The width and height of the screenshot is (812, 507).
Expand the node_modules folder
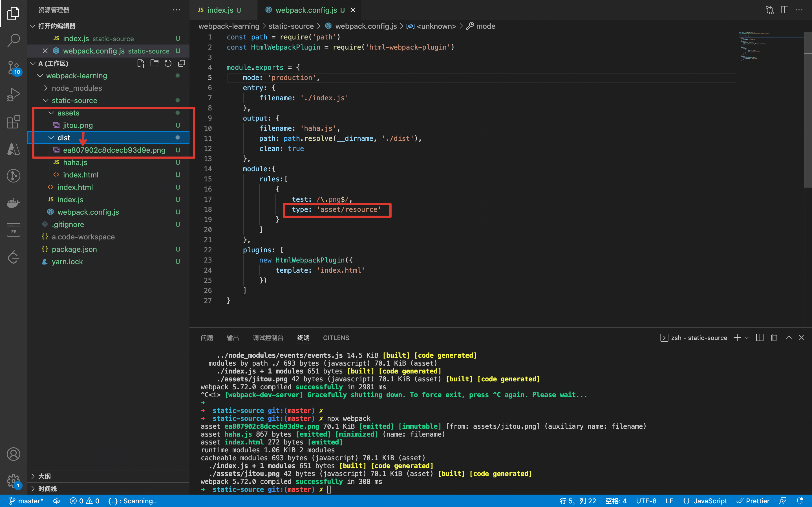point(76,88)
